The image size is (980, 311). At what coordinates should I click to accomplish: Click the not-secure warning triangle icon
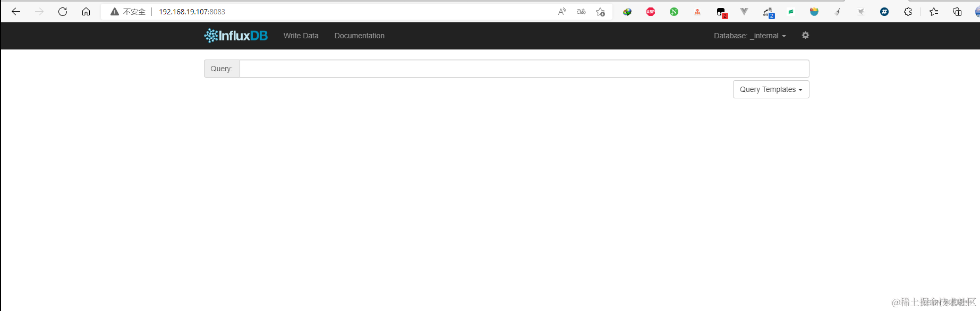[114, 12]
